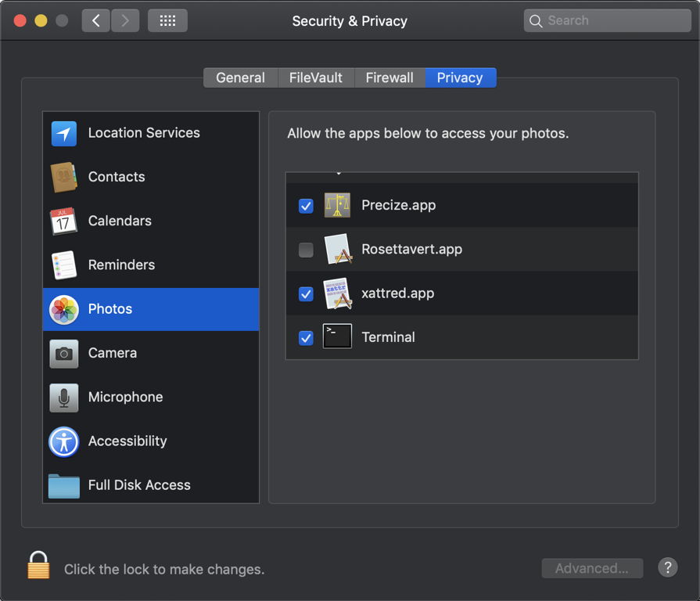Open Accessibility via its icon
The height and width of the screenshot is (601, 700).
[x=64, y=441]
